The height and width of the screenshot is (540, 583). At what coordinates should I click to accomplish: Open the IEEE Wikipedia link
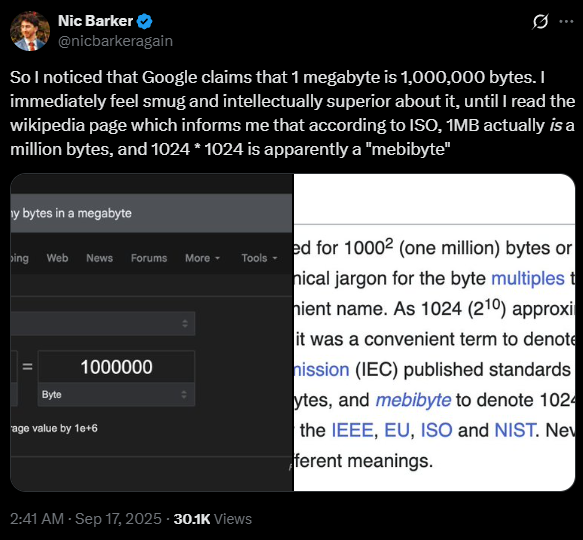(352, 430)
